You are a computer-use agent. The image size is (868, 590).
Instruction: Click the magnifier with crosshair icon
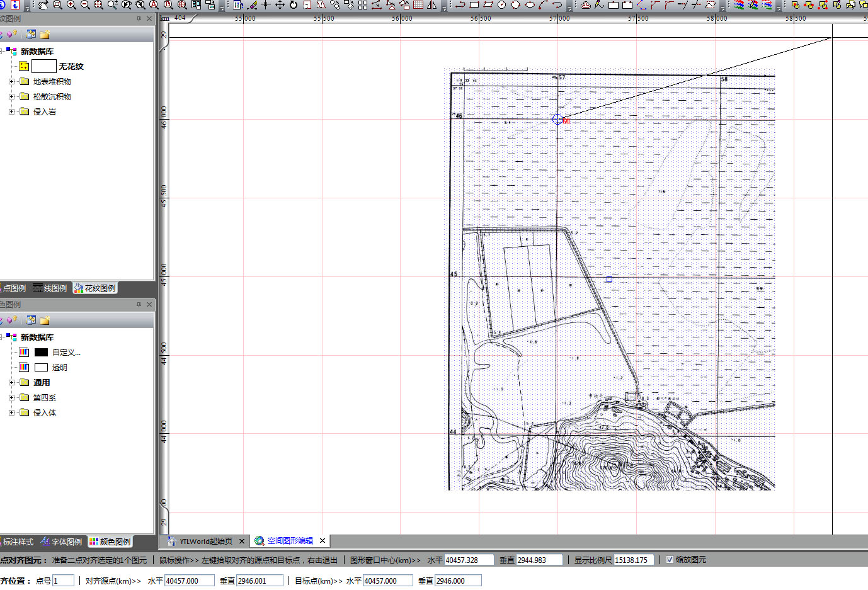[x=98, y=4]
